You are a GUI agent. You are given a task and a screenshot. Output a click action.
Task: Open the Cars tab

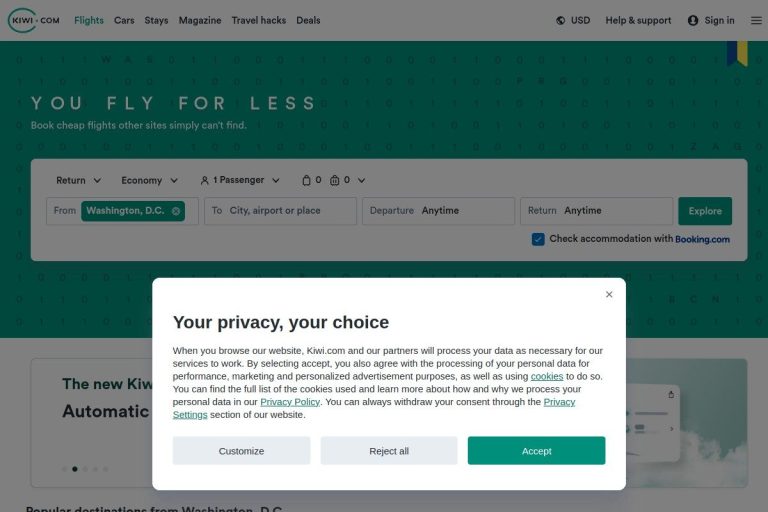pyautogui.click(x=124, y=20)
